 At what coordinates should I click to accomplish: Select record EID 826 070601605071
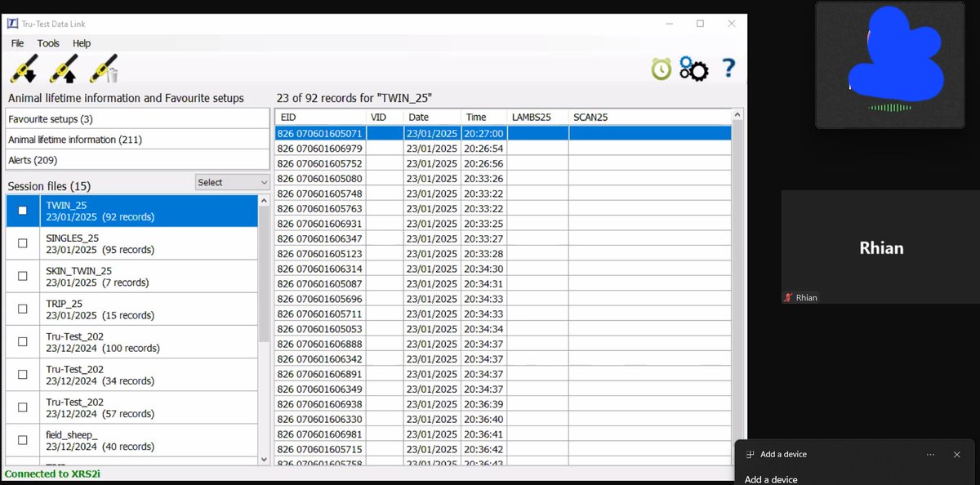(x=503, y=133)
